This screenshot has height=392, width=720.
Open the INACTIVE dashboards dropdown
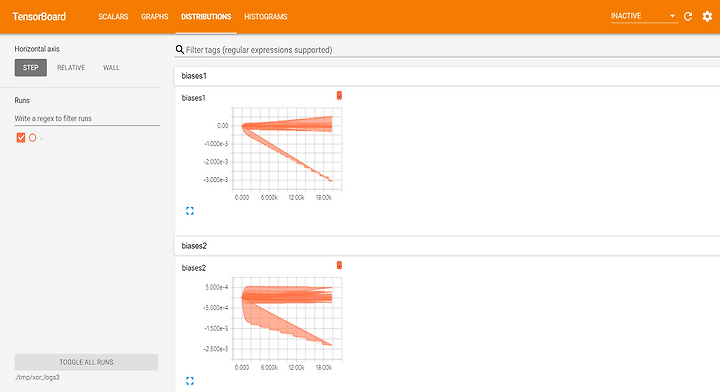click(644, 16)
